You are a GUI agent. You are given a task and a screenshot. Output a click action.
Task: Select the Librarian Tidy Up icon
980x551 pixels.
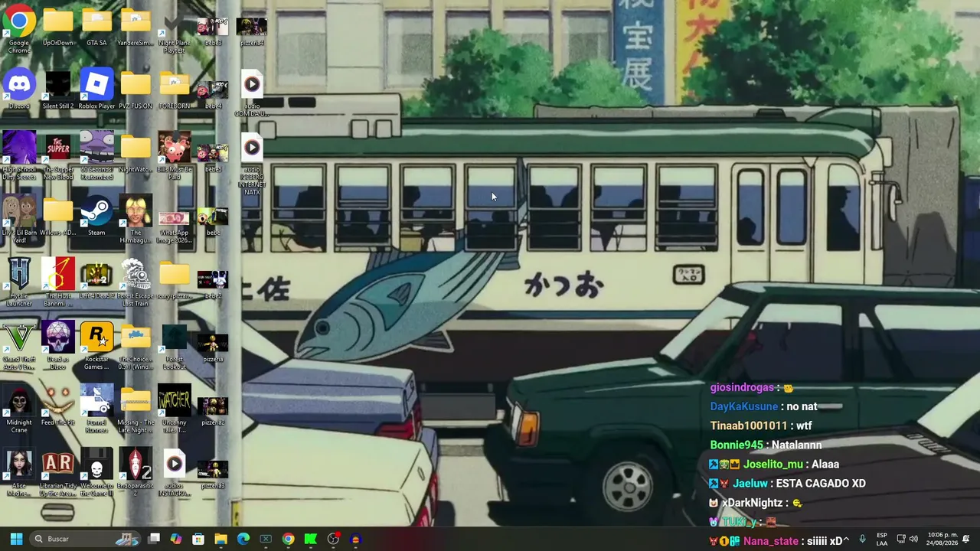(x=58, y=473)
